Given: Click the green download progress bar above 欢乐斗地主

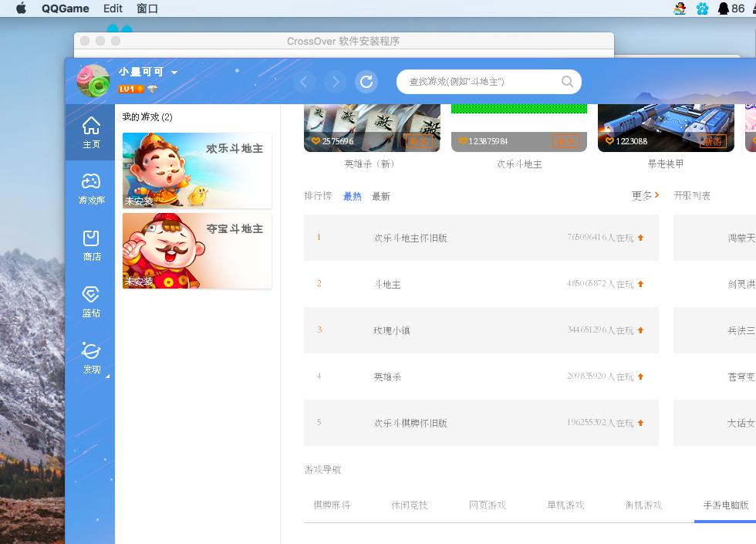Looking at the screenshot, I should (x=518, y=108).
